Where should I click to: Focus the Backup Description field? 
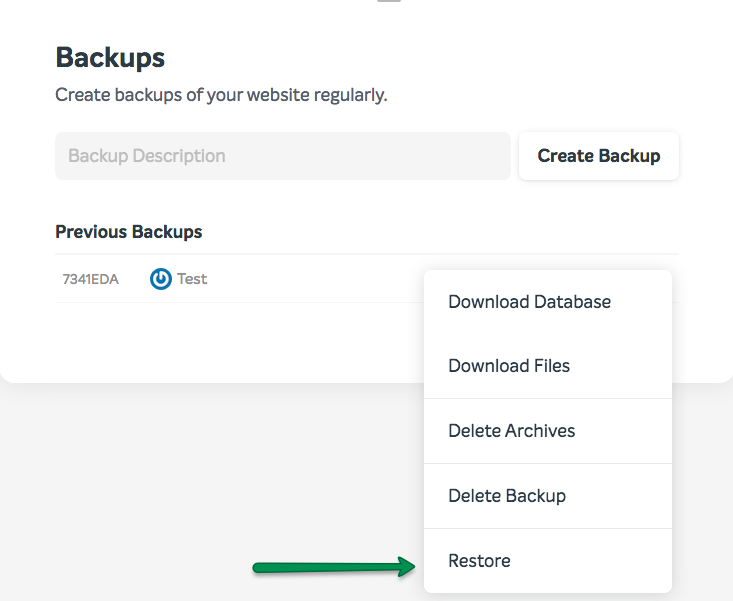pos(283,156)
